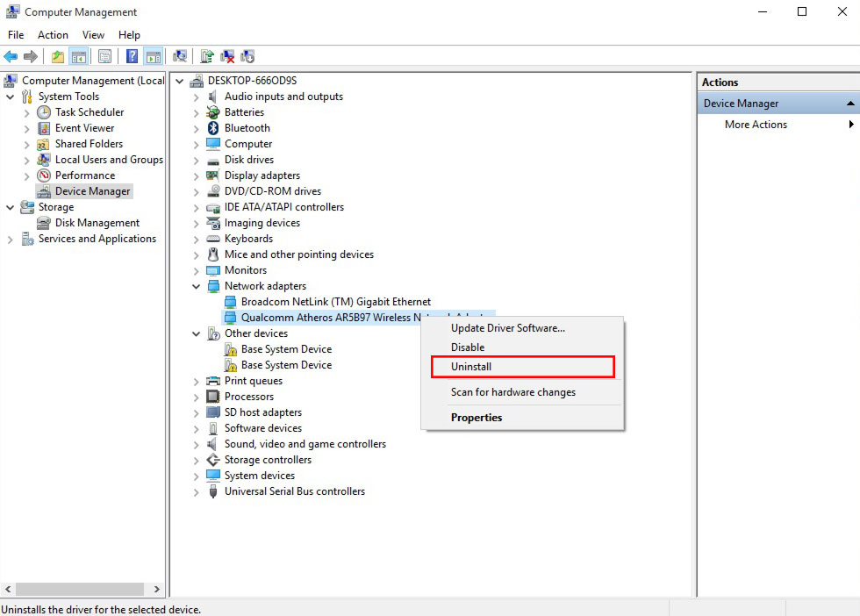This screenshot has height=616, width=860.
Task: Click the Processors chip icon
Action: point(212,396)
